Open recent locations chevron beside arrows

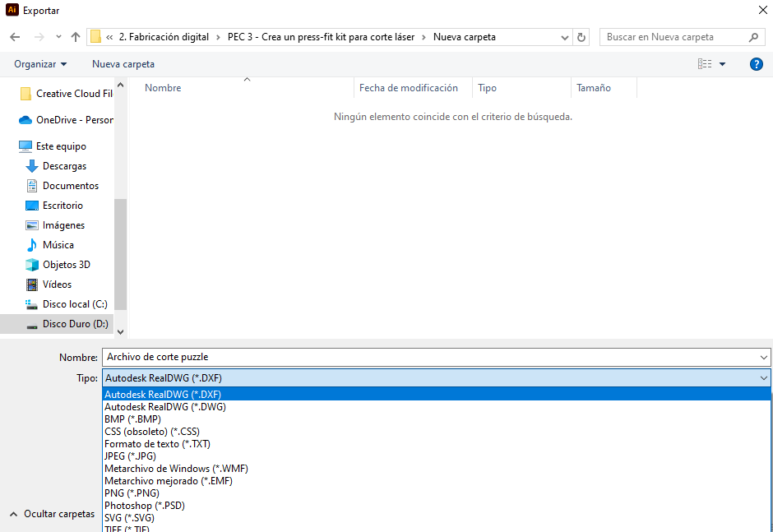coord(58,37)
